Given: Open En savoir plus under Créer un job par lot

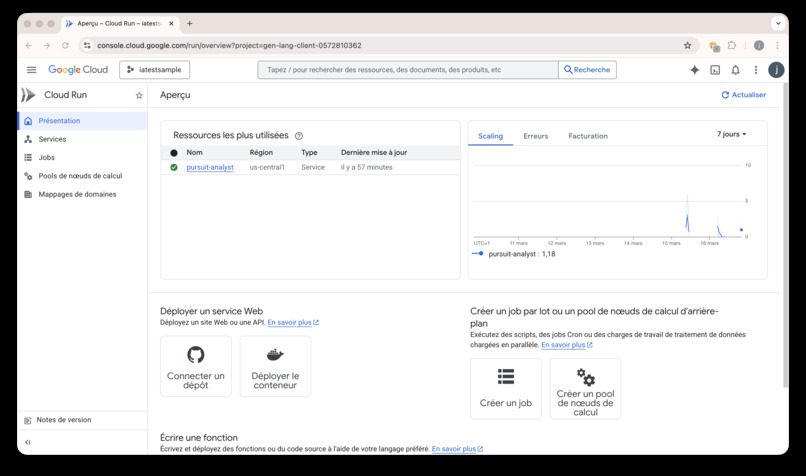Looking at the screenshot, I should click(x=567, y=345).
